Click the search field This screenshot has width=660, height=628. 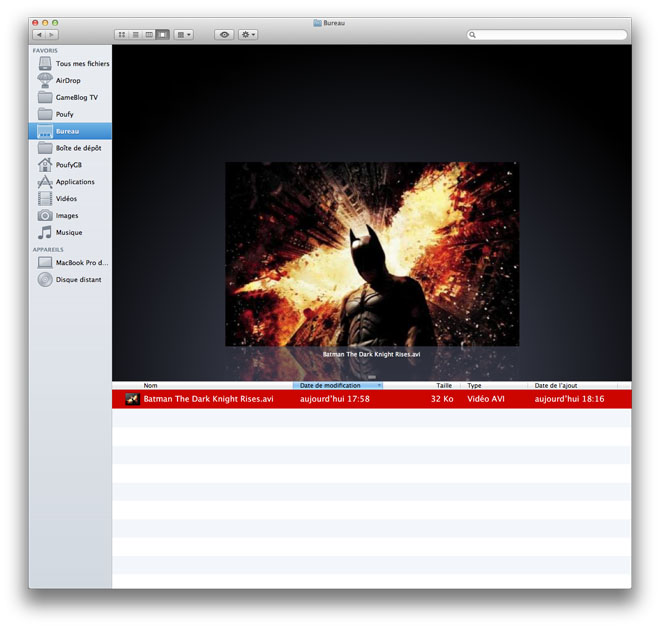(547, 35)
